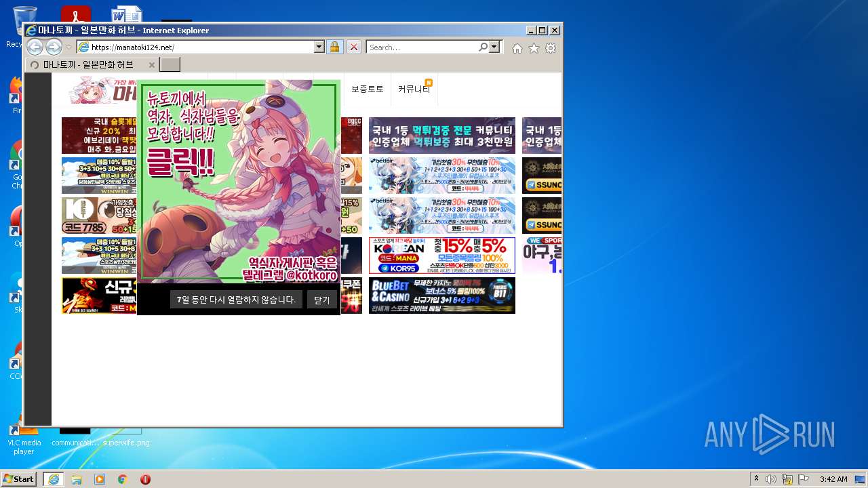Click the volume speaker tray icon

(x=771, y=479)
